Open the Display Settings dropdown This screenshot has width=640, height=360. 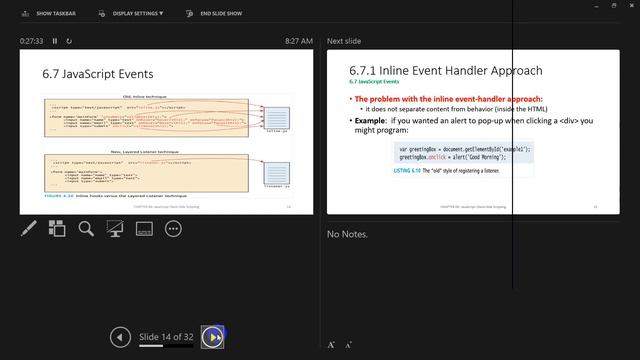point(131,13)
